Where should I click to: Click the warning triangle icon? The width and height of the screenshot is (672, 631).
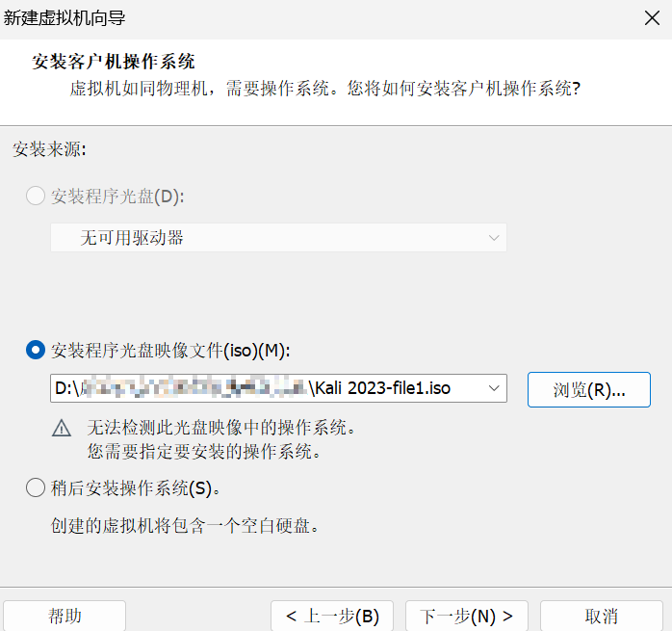coord(62,429)
